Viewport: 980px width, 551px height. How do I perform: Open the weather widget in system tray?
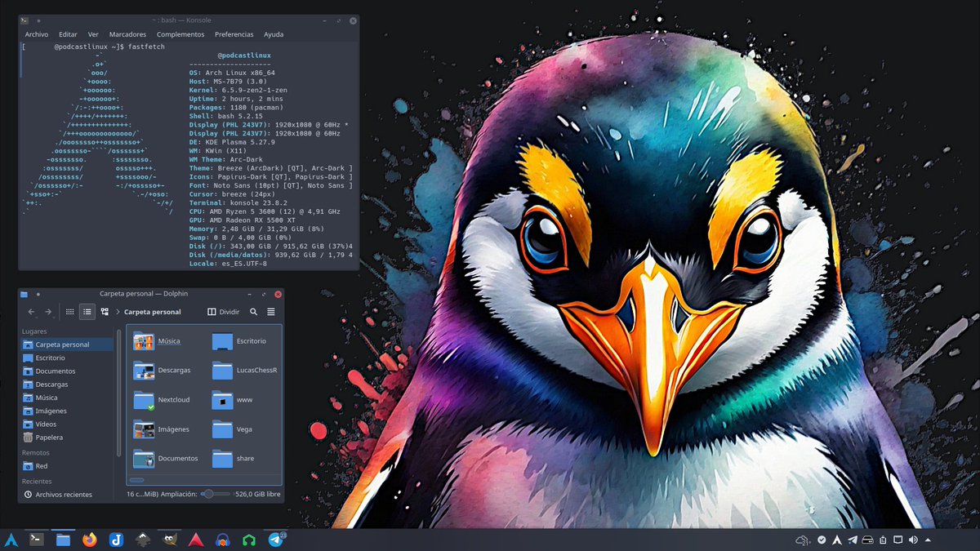click(802, 540)
